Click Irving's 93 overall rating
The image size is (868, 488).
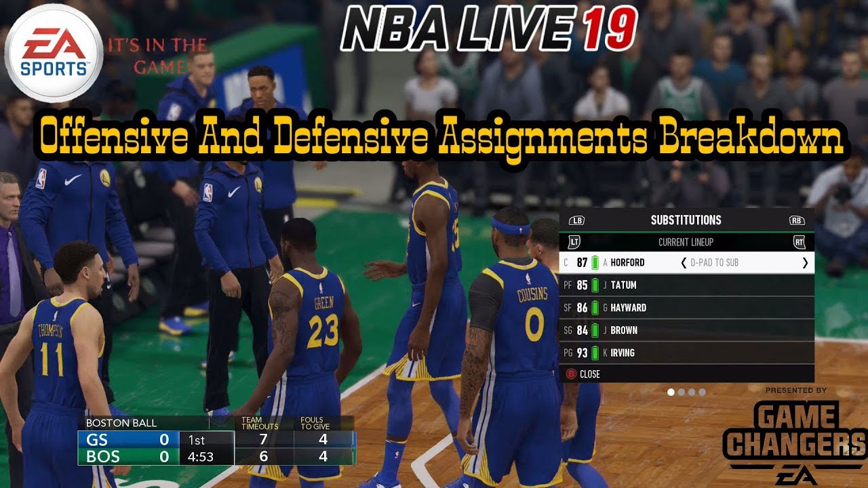point(582,353)
